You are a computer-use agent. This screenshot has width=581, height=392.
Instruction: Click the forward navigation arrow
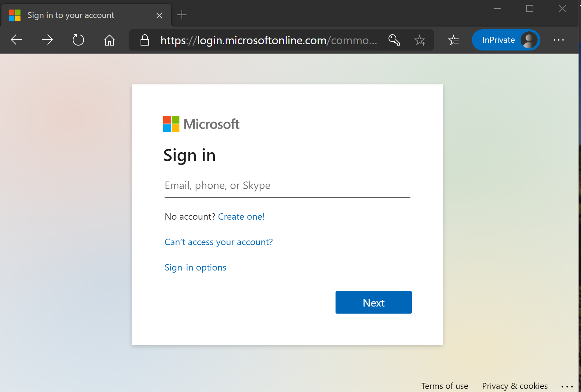47,40
